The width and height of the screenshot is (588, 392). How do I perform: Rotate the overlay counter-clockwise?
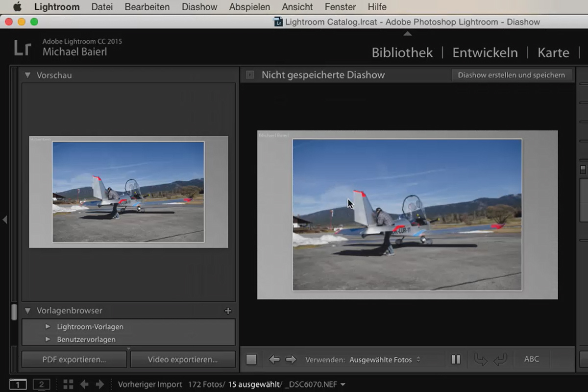(481, 360)
